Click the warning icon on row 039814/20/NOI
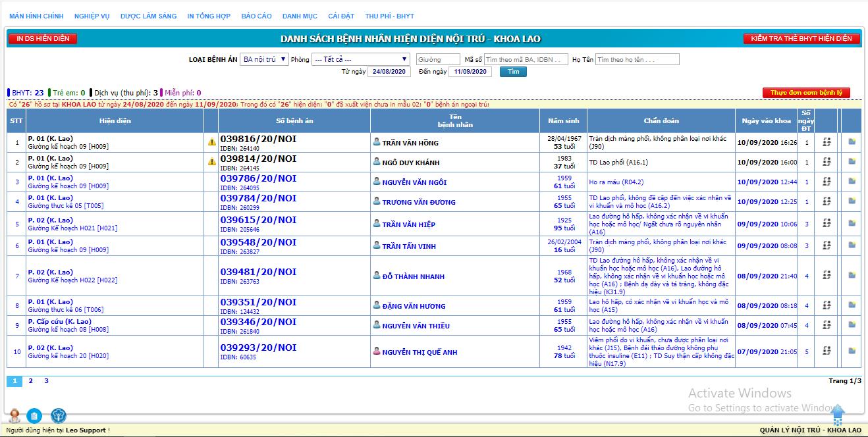 pyautogui.click(x=211, y=162)
